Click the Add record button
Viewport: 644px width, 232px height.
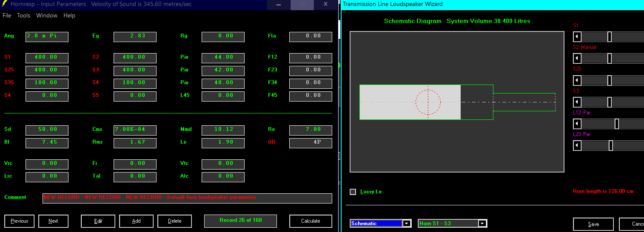point(137,221)
